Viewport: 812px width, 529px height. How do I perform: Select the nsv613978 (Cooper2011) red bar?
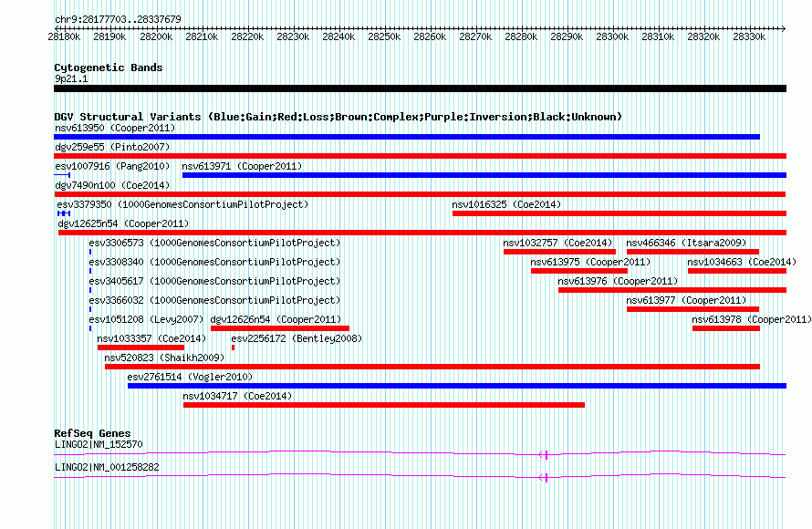(x=726, y=328)
